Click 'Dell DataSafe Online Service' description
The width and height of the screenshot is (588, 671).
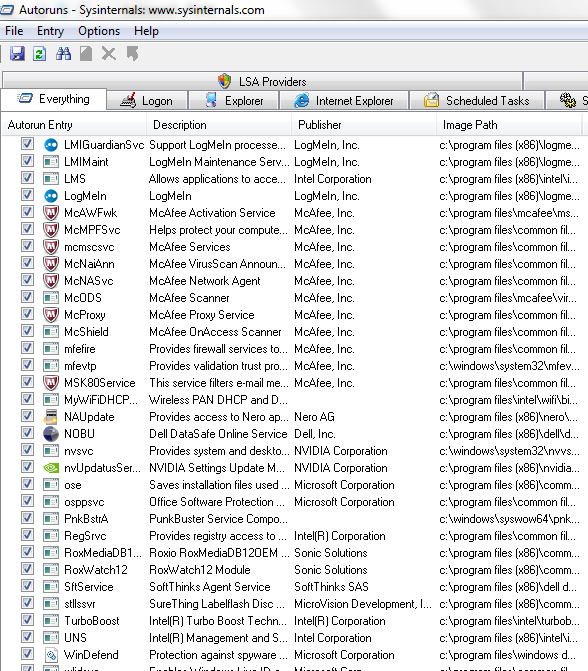click(218, 434)
